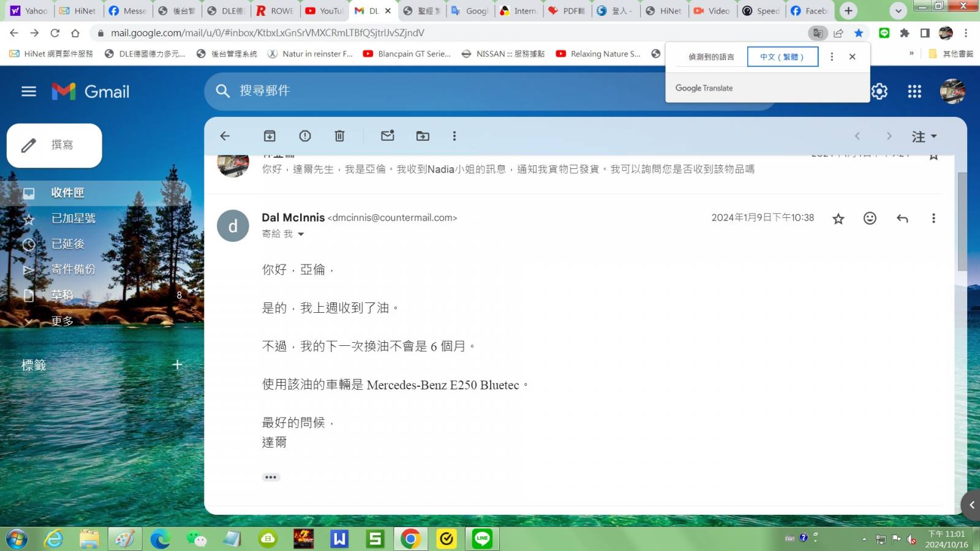Report the email as spam
Image resolution: width=980 pixels, height=551 pixels.
point(305,136)
